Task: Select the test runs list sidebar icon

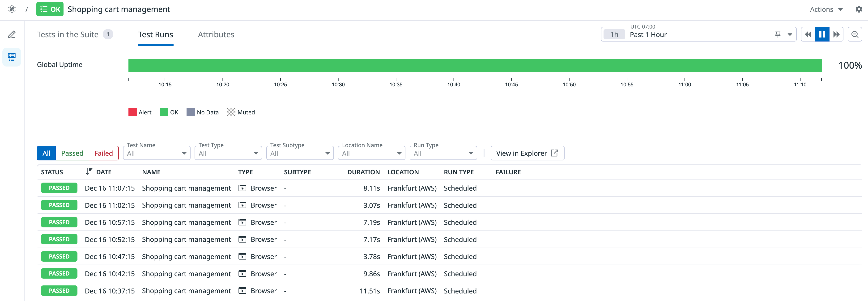Action: tap(12, 57)
